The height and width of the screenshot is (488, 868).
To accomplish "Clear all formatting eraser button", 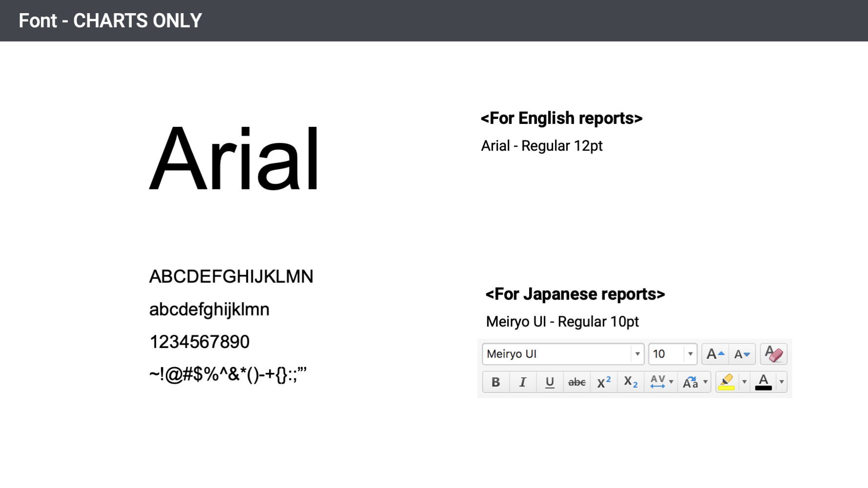I will click(774, 354).
